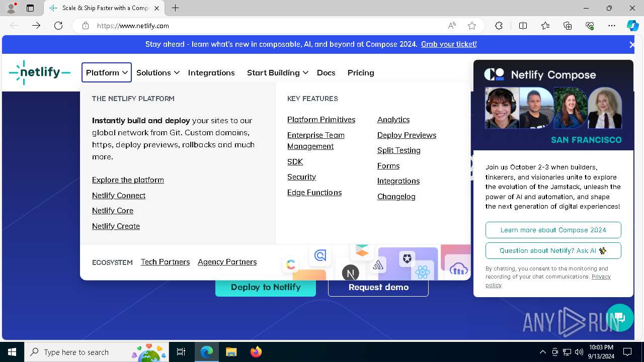644x362 pixels.
Task: Click the browser address bar URL
Action: coord(133,26)
